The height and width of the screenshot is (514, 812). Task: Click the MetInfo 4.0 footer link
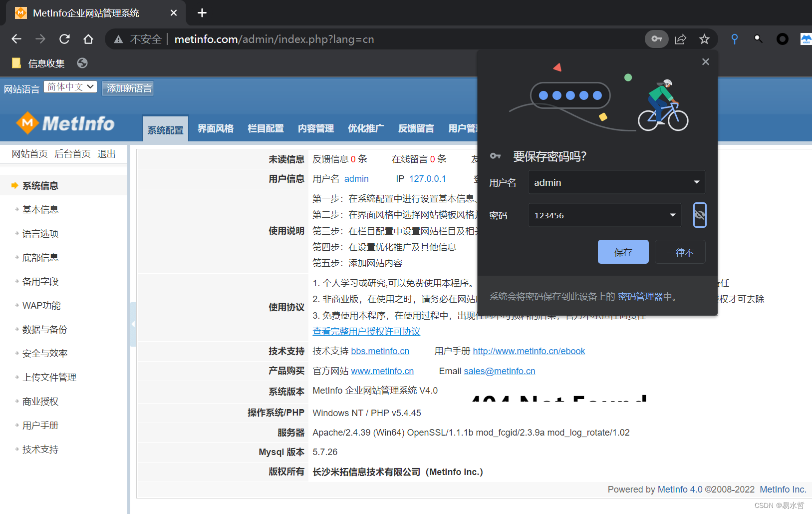pos(680,490)
